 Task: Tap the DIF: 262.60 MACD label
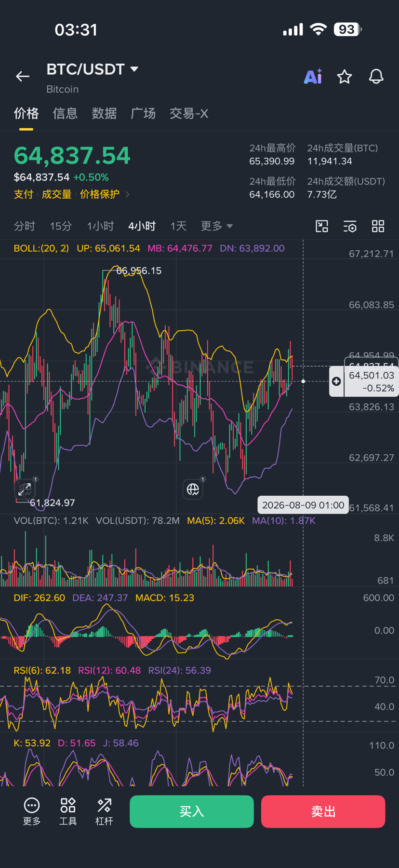[40, 598]
